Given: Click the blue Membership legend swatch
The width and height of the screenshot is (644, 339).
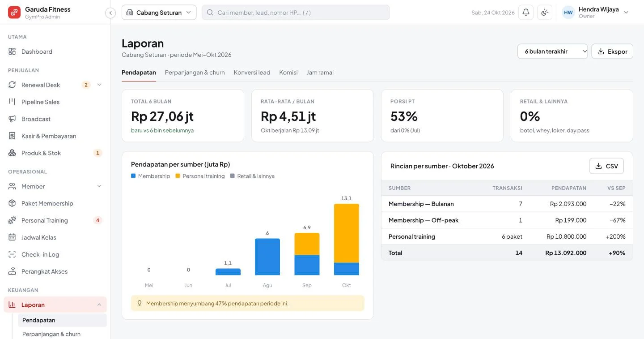Looking at the screenshot, I should pyautogui.click(x=133, y=176).
